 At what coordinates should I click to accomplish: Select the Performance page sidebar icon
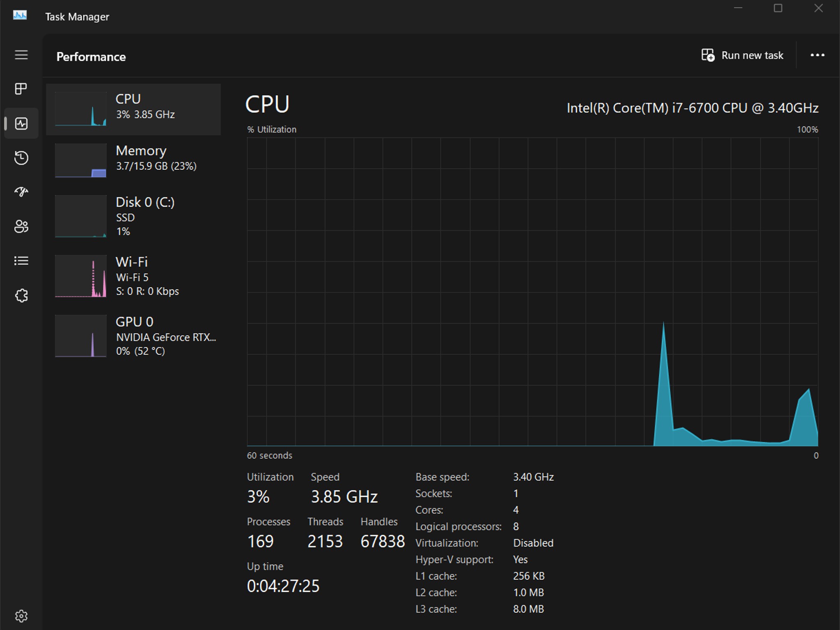[x=21, y=123]
